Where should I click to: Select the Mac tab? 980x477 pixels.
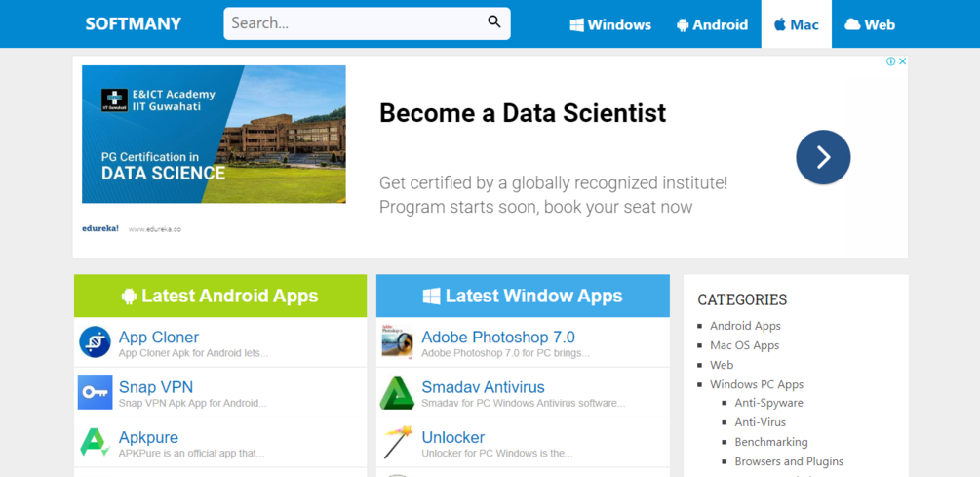click(796, 24)
